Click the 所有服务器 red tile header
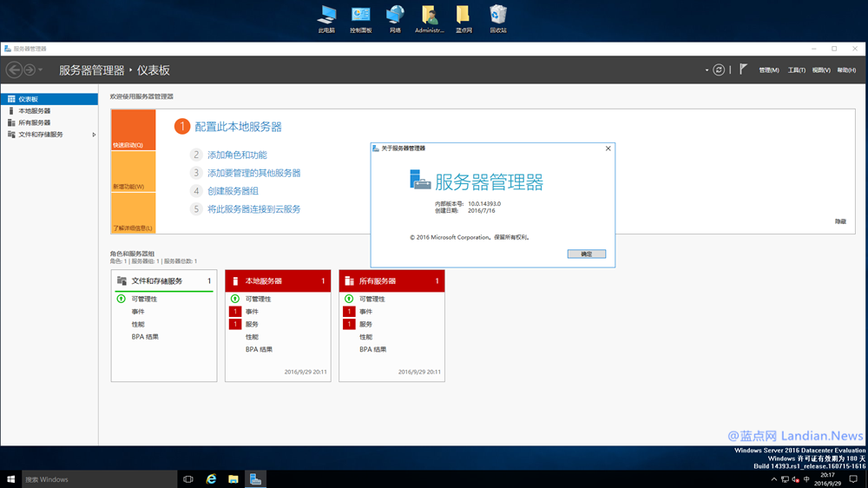The width and height of the screenshot is (868, 488). [x=392, y=280]
